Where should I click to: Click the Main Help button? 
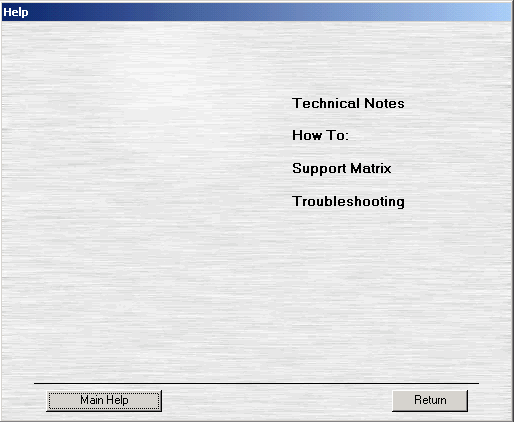click(104, 400)
